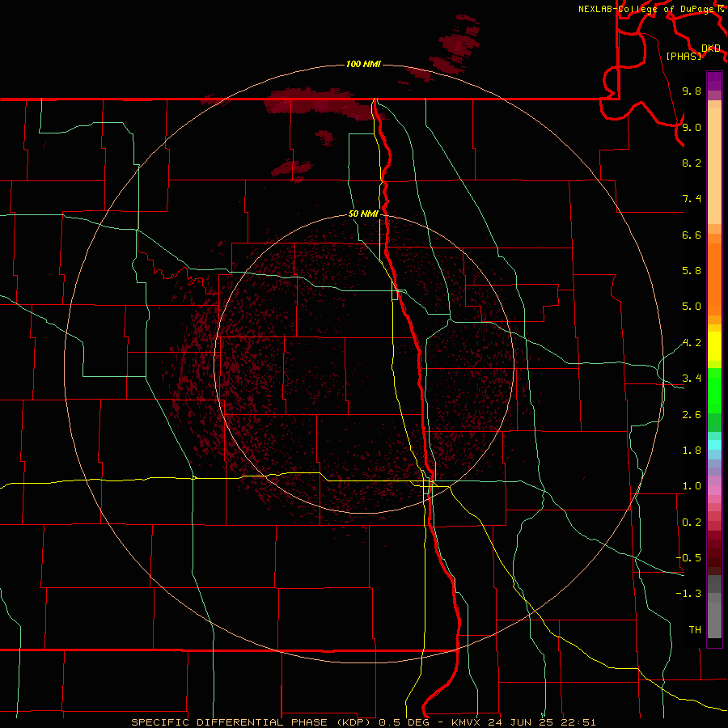Pick the pale peach color bar segment
This screenshot has width=728, height=728.
point(714,166)
